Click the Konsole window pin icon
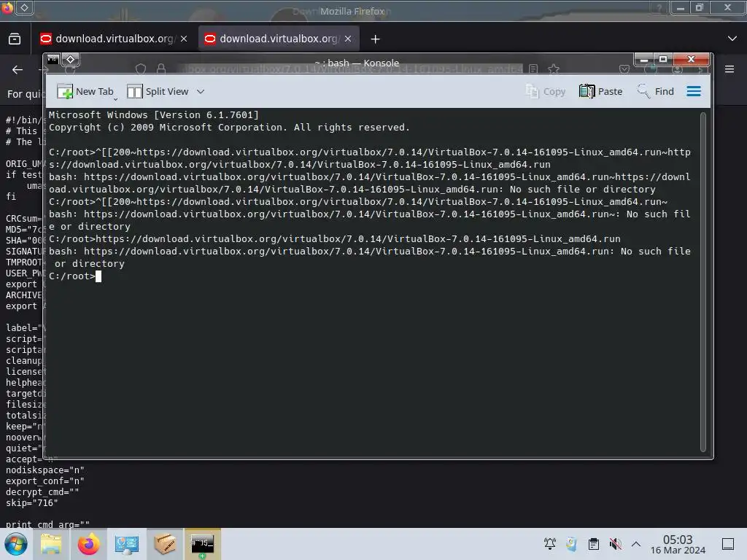The image size is (747, 560). (71, 59)
